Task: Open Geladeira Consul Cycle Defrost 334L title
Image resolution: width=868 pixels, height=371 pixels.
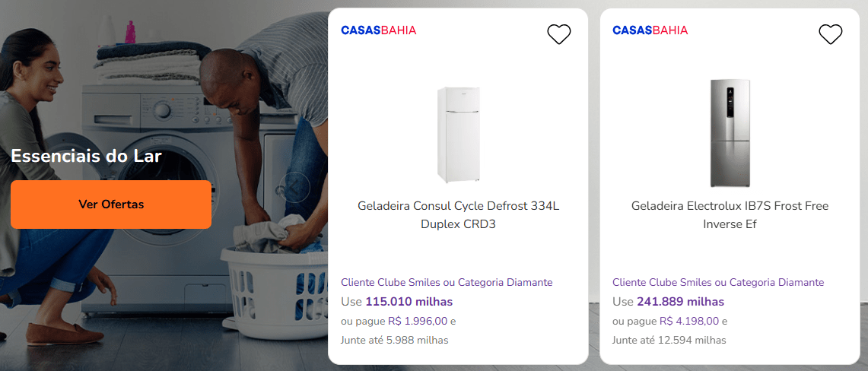Action: click(x=458, y=215)
